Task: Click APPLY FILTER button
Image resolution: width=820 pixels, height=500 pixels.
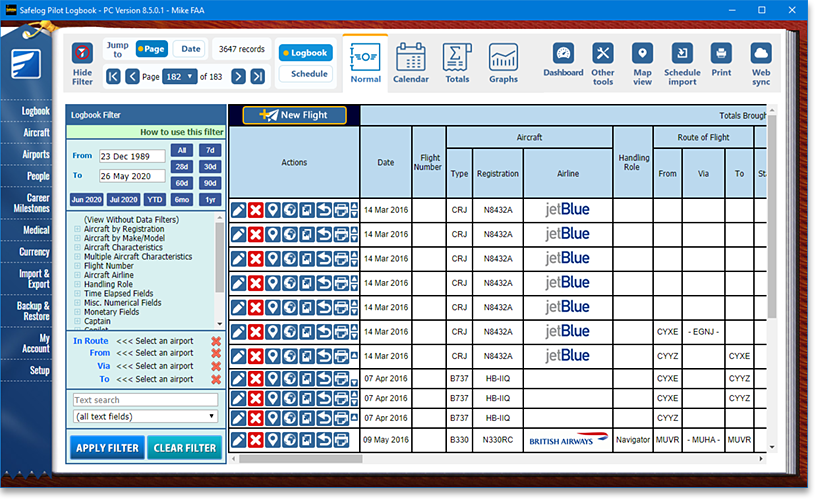Action: (x=107, y=448)
